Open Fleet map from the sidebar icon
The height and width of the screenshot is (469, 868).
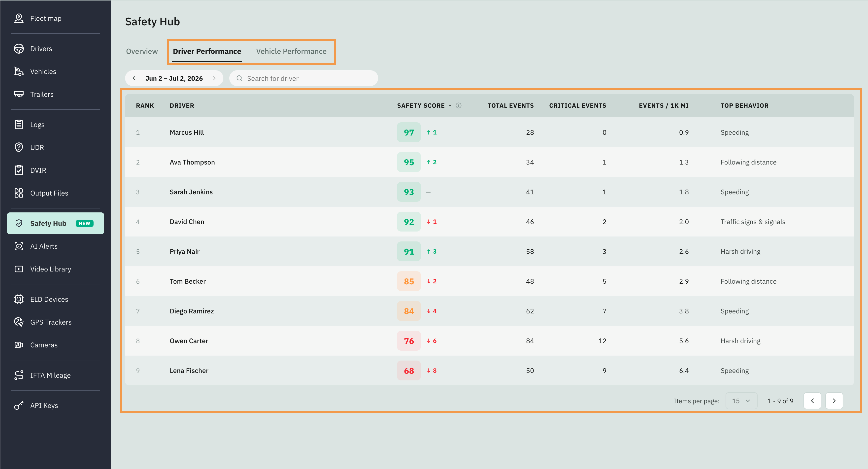(19, 18)
